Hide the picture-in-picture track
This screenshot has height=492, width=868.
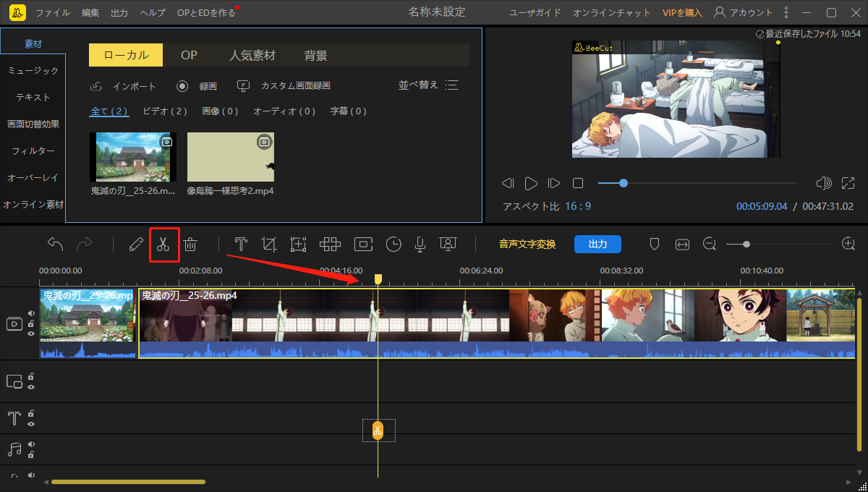[31, 386]
